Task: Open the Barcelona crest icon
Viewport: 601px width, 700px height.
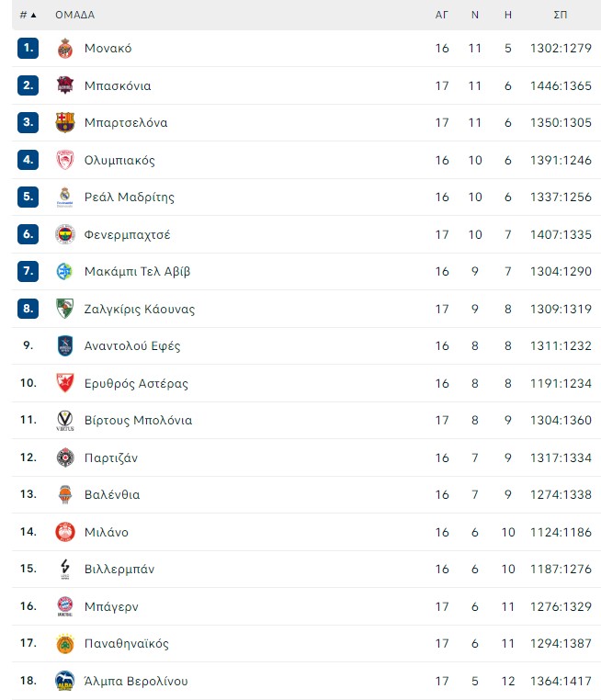Action: [65, 122]
